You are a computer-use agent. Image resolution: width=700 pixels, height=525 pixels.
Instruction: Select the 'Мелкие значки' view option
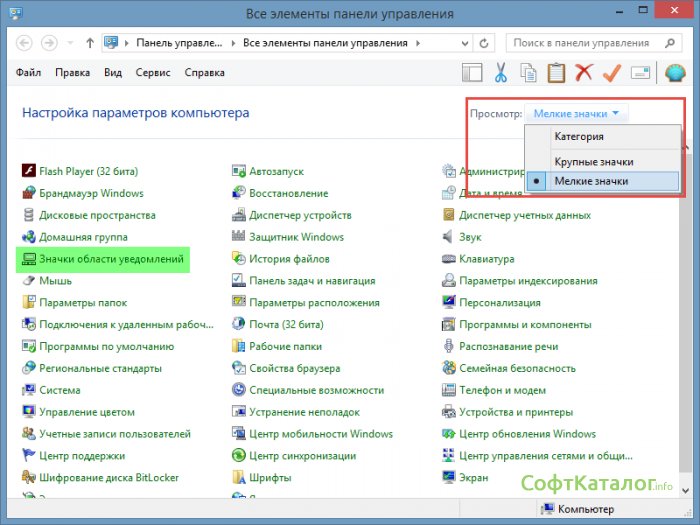coord(591,181)
